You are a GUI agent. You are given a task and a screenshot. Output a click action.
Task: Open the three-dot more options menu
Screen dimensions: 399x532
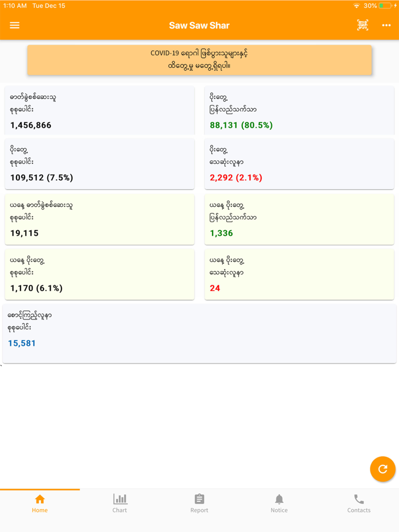tap(386, 26)
